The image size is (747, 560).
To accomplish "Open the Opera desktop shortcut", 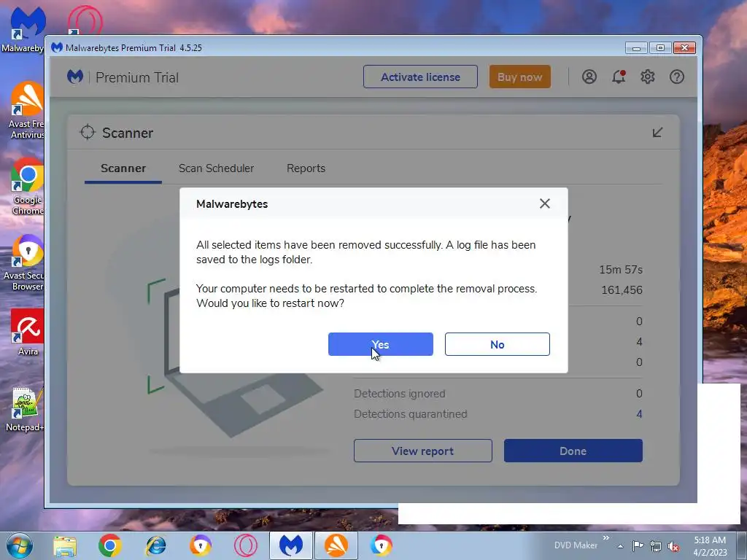I will tap(85, 21).
